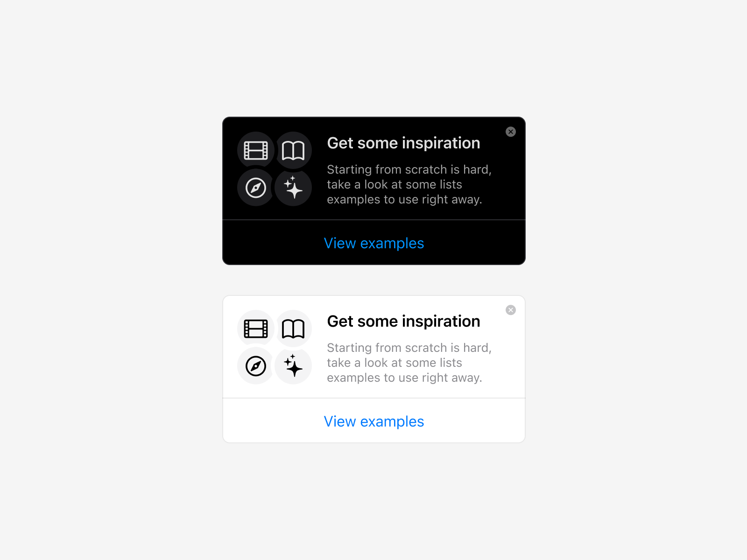Screen dimensions: 747x560
Task: Click open book icon in light card
Action: [293, 329]
